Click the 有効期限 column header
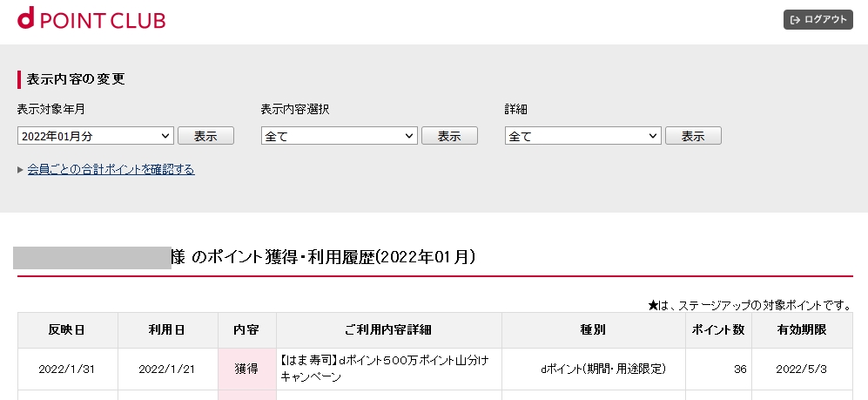This screenshot has width=868, height=400. pyautogui.click(x=802, y=330)
